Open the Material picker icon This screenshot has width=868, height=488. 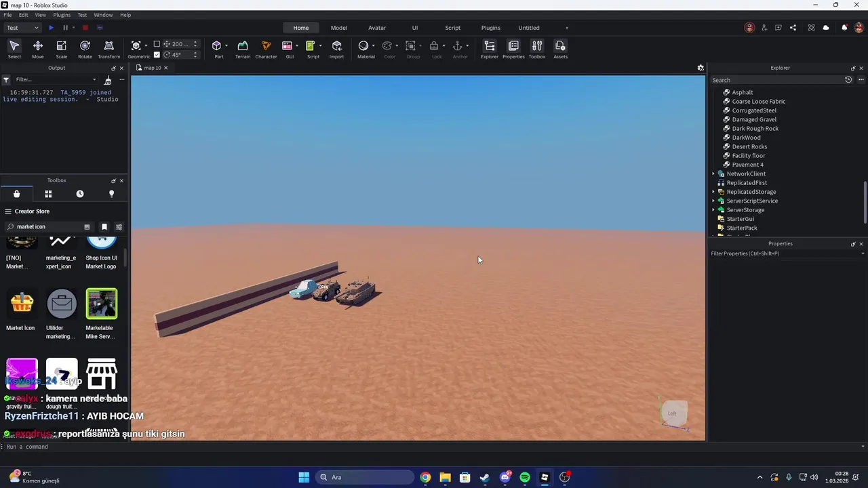363,46
